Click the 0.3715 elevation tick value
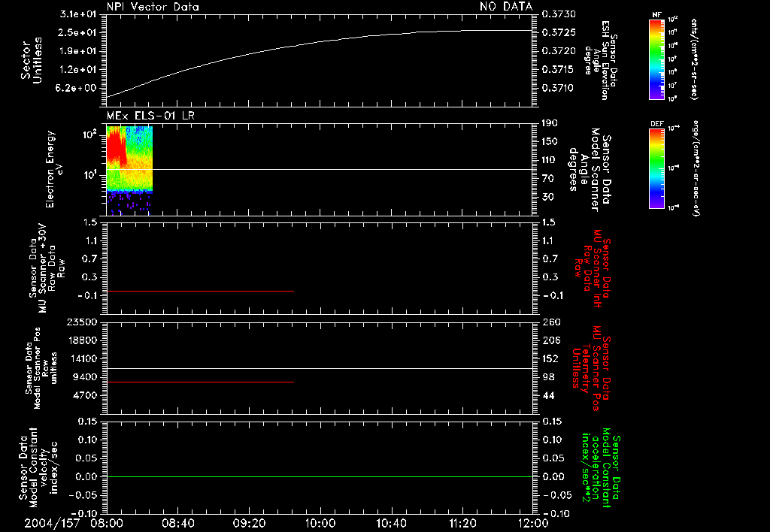Screen dimensions: 770x532 pyautogui.click(x=559, y=70)
